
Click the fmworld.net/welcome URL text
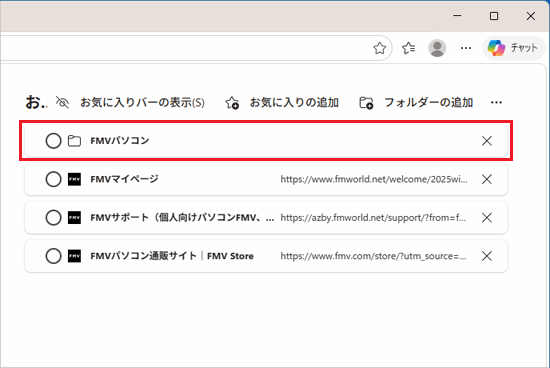click(x=374, y=179)
